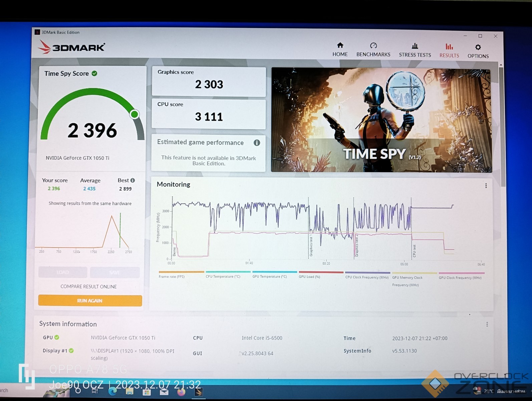Screen dimensions: 532x401
Task: Switch to the BENCHMARKS tab
Action: [x=373, y=50]
